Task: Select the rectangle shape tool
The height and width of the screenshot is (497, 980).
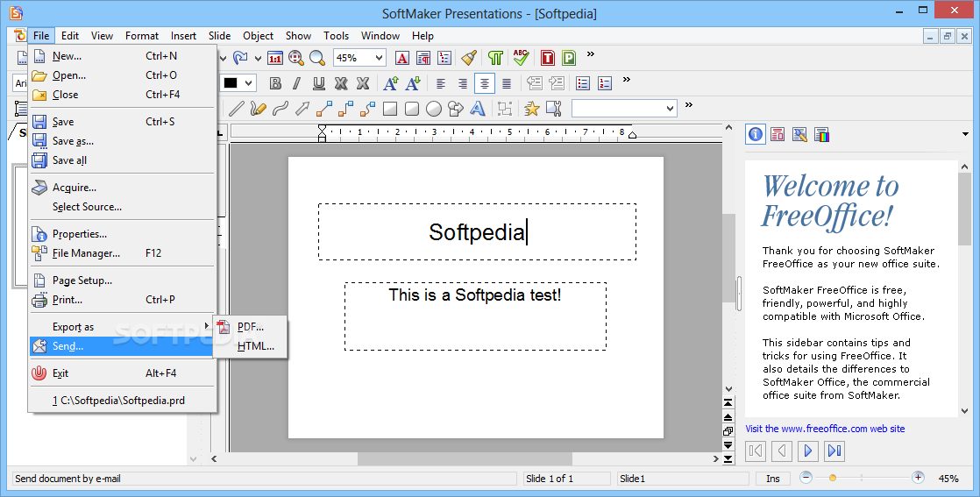Action: (x=390, y=109)
